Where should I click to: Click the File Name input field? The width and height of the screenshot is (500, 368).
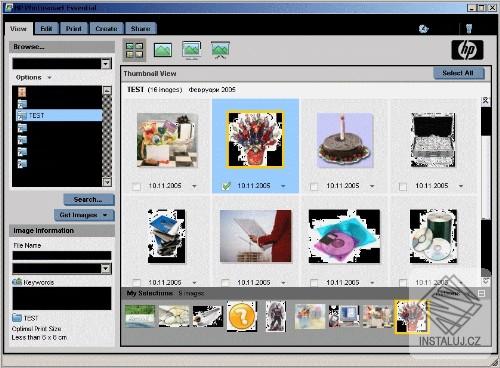tap(62, 255)
